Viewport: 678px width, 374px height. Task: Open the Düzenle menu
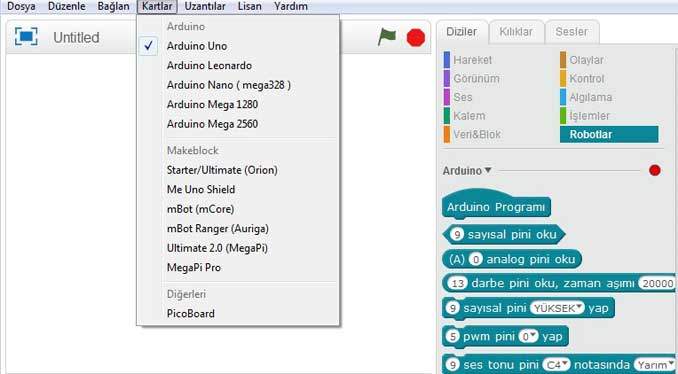67,6
